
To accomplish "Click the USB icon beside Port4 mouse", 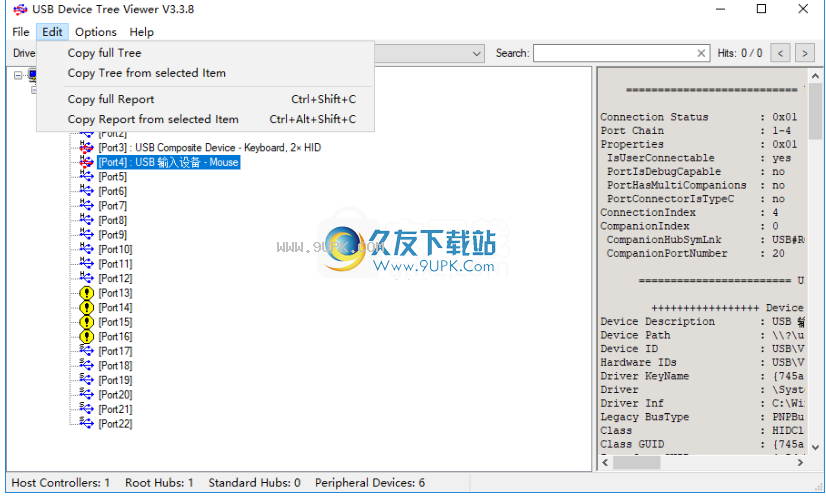I will pyautogui.click(x=86, y=162).
